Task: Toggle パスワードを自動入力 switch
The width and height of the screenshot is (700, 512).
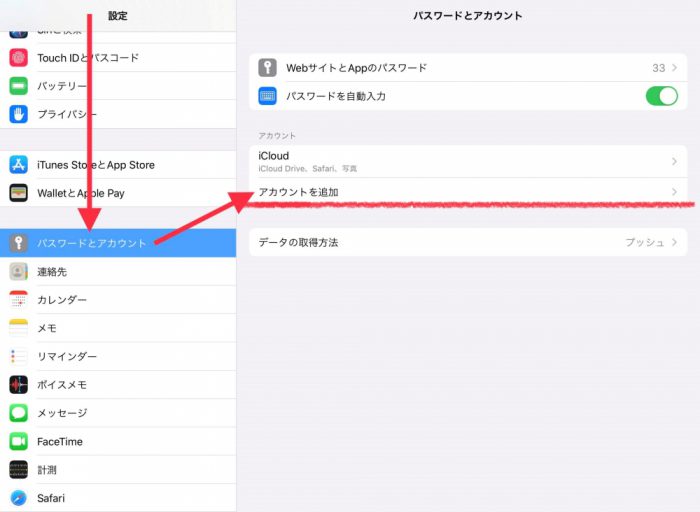Action: point(662,96)
